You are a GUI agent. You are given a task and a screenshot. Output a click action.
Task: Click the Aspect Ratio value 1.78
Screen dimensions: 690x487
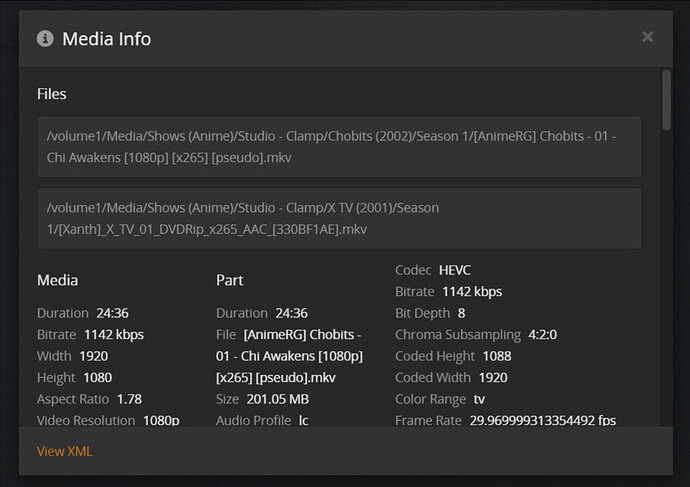(129, 399)
